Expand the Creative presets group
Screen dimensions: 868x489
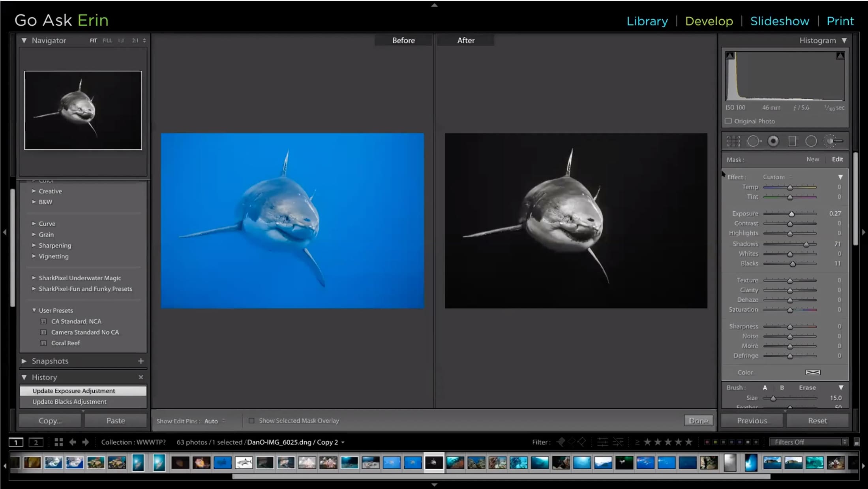click(34, 191)
